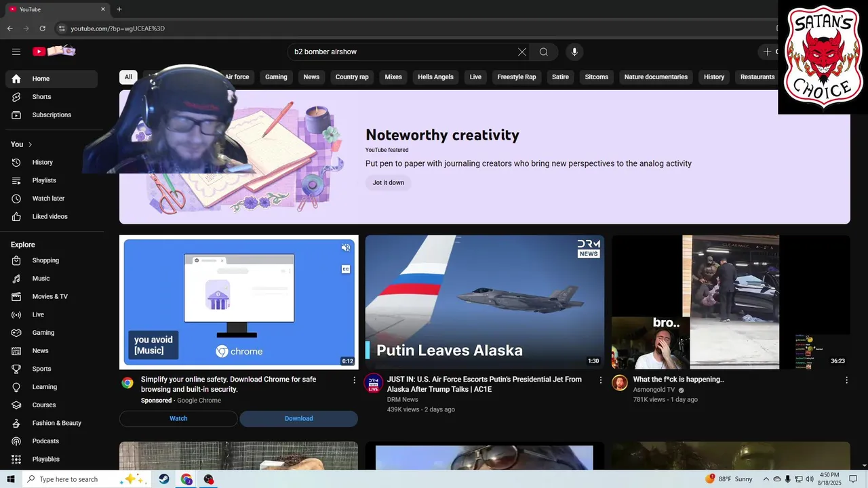
Task: Open Home in the sidebar
Action: click(x=52, y=79)
